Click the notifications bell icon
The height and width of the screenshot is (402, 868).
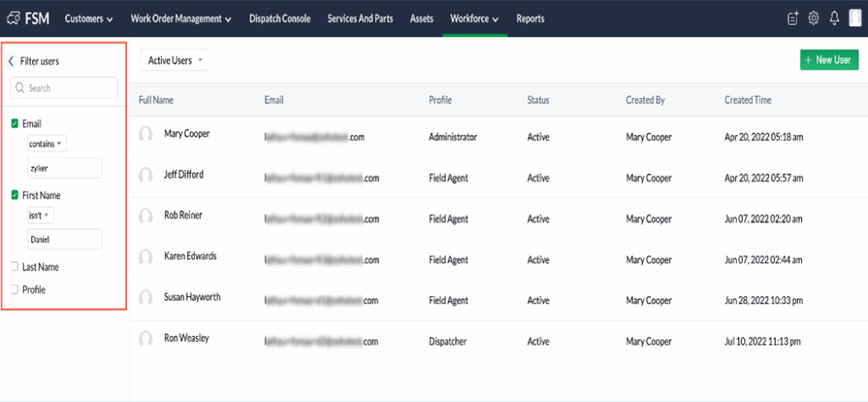click(x=834, y=19)
